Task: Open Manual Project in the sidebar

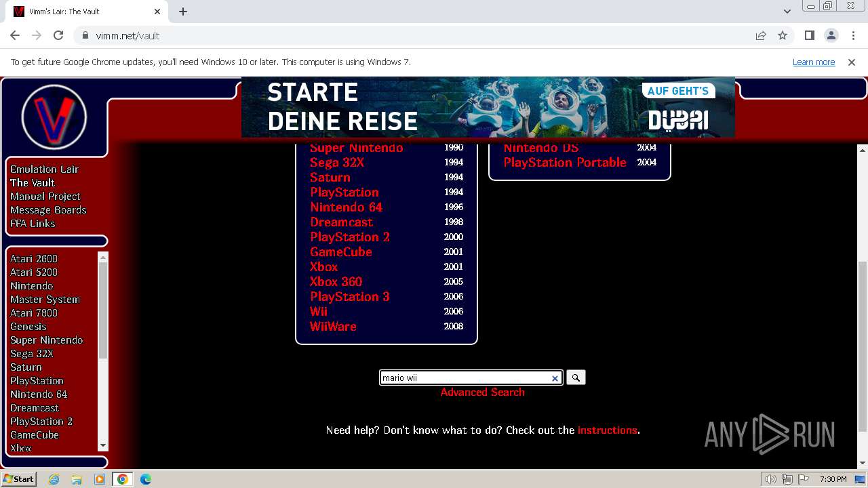Action: 45,196
